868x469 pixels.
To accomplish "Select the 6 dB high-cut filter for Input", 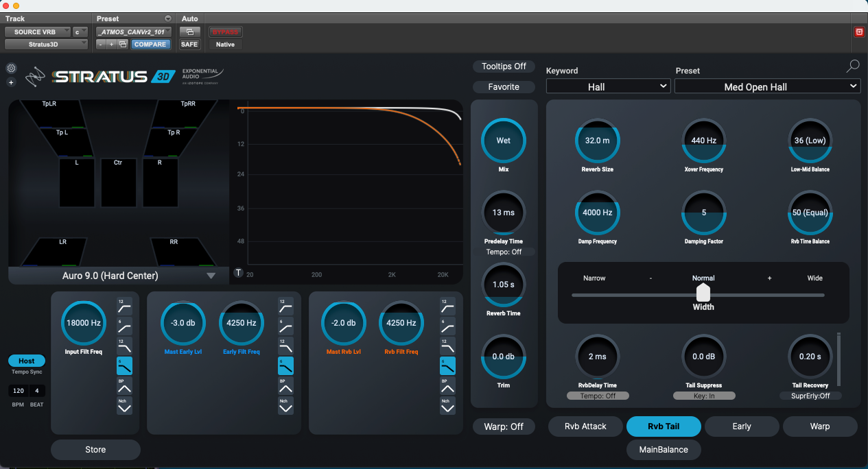I will 124,365.
